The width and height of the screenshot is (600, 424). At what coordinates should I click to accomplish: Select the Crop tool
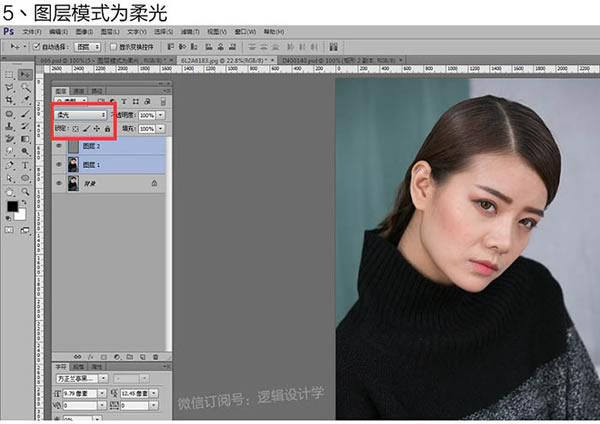point(9,101)
